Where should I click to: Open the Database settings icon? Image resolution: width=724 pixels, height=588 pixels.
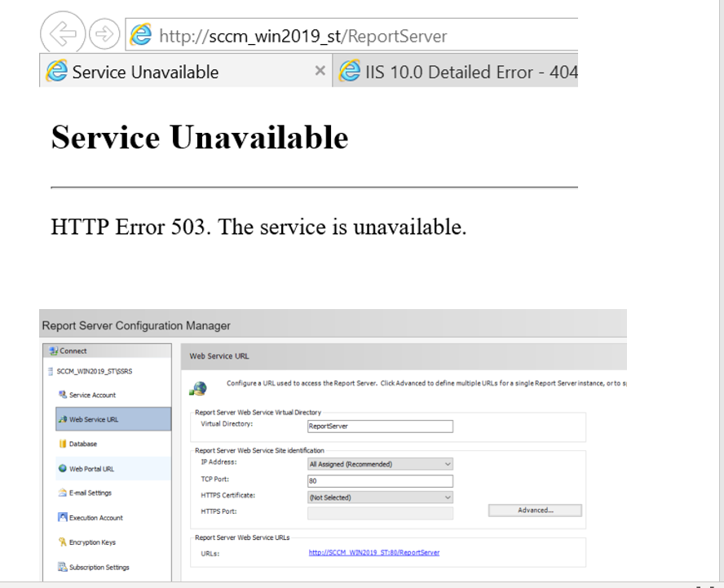62,444
